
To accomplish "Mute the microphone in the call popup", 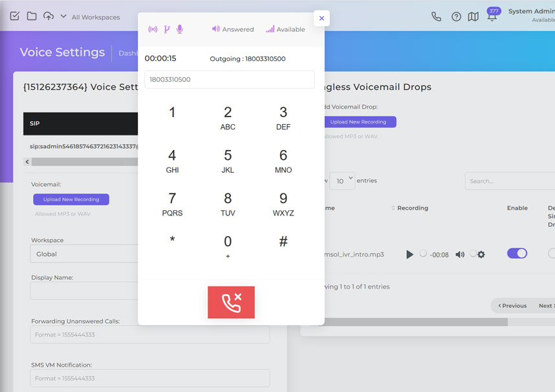I will (x=180, y=28).
